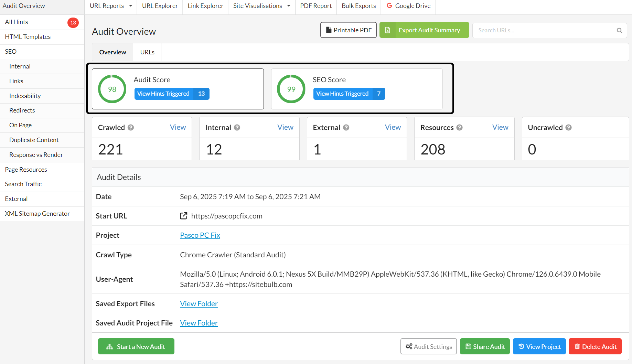Click the Internal help question-mark icon

click(237, 127)
